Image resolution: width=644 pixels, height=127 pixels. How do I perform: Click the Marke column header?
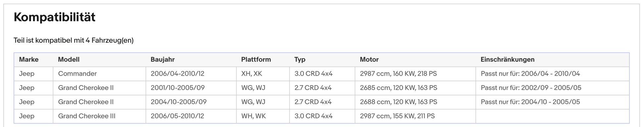pyautogui.click(x=33, y=60)
